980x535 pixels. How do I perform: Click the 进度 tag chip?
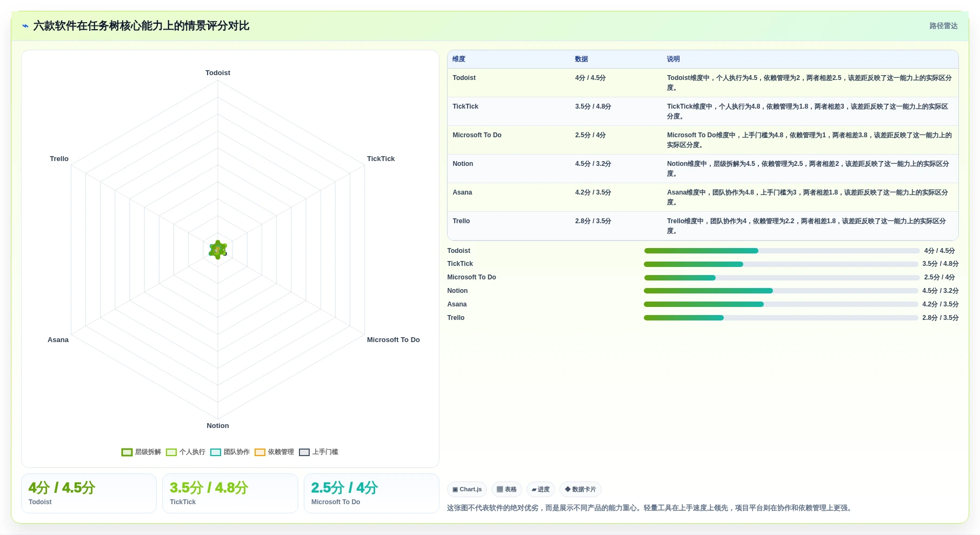click(x=541, y=490)
